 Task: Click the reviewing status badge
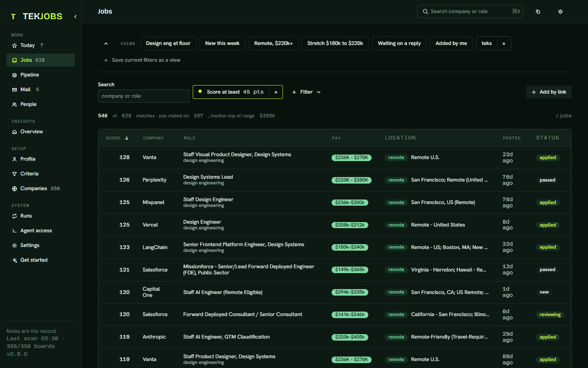(x=550, y=314)
